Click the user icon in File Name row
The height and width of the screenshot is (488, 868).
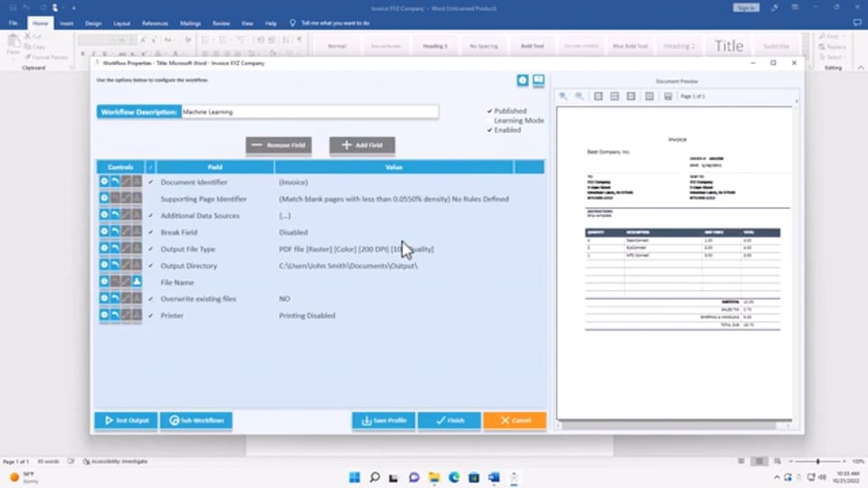pos(137,282)
